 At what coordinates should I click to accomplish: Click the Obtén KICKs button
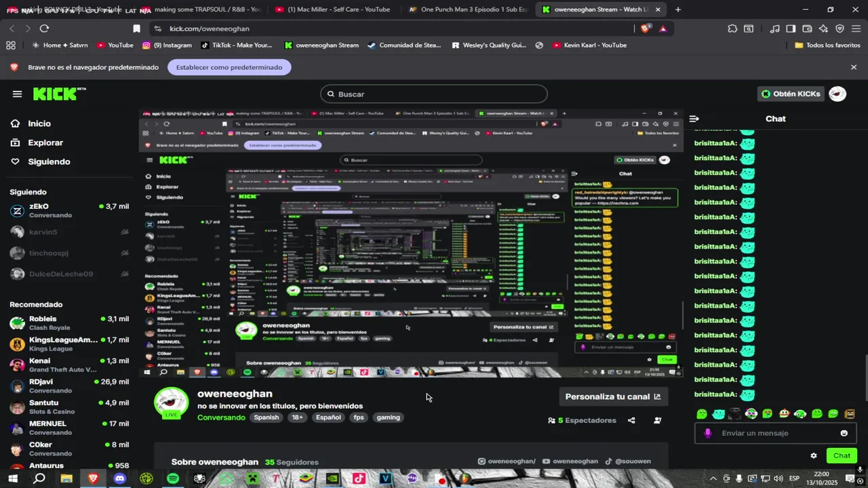(x=791, y=94)
